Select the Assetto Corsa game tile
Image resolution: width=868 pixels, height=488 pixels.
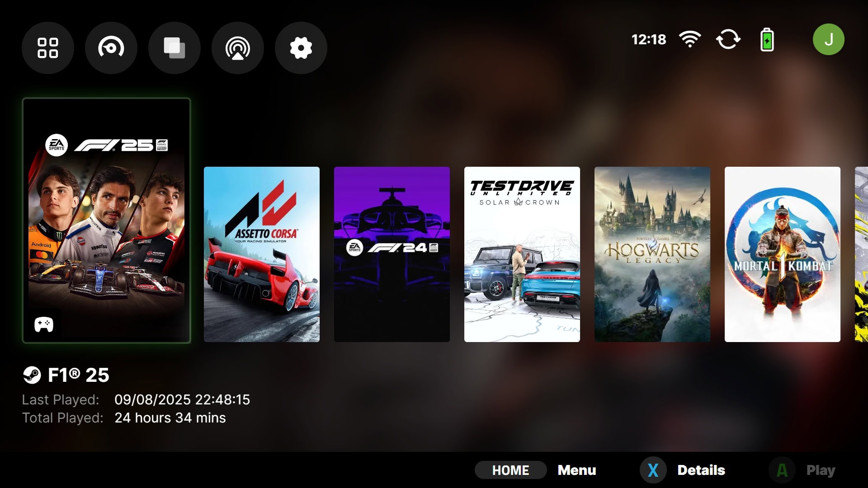(262, 254)
